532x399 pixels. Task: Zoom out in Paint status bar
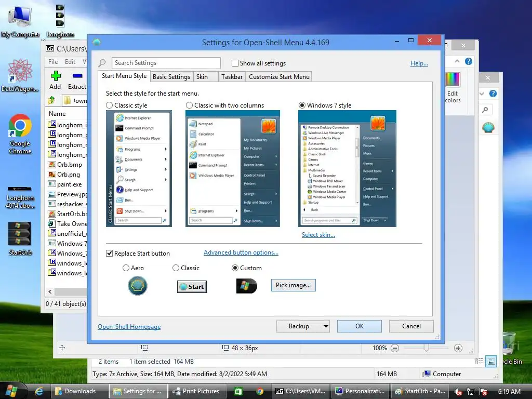pos(395,348)
